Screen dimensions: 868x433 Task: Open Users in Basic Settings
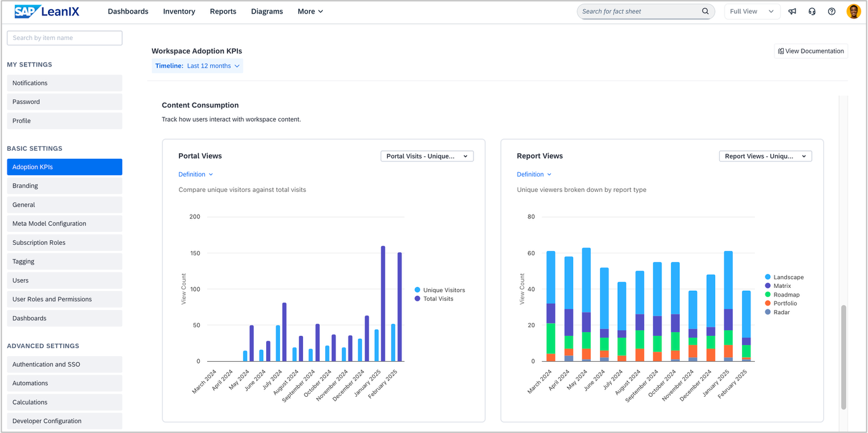[x=65, y=280]
